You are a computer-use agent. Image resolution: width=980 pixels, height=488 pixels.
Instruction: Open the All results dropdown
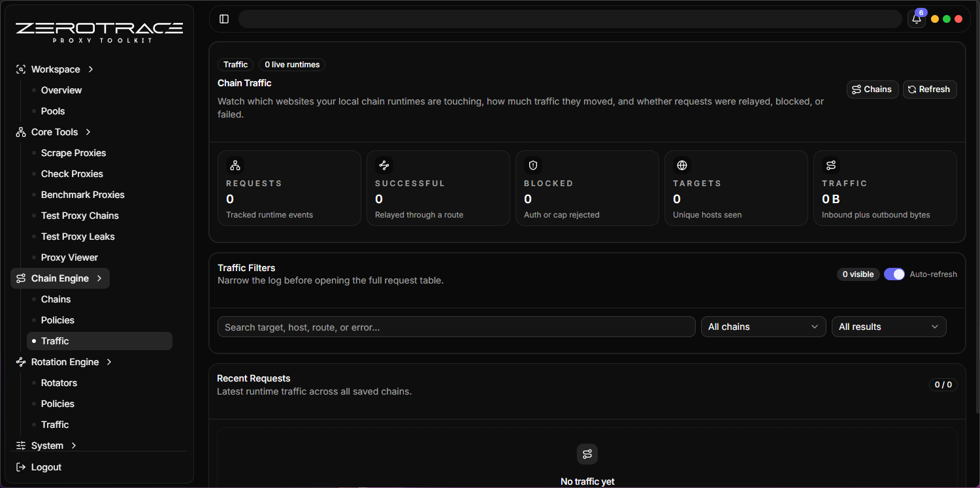tap(889, 327)
